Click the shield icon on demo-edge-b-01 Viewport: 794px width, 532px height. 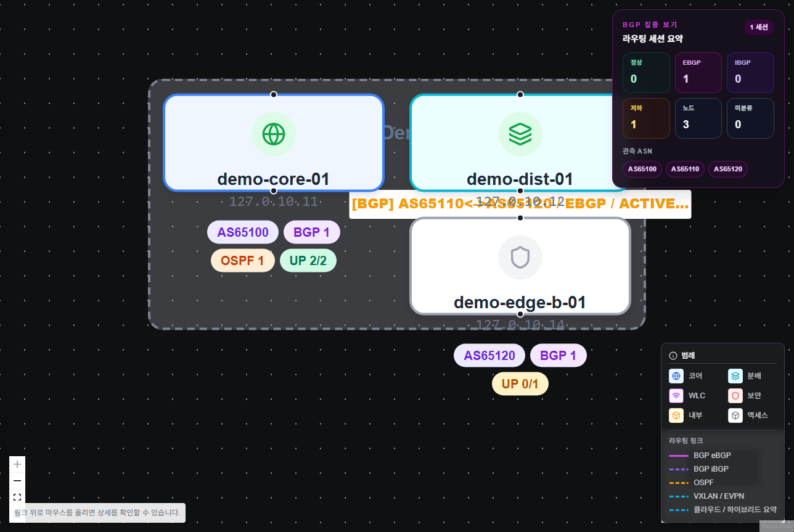coord(520,257)
